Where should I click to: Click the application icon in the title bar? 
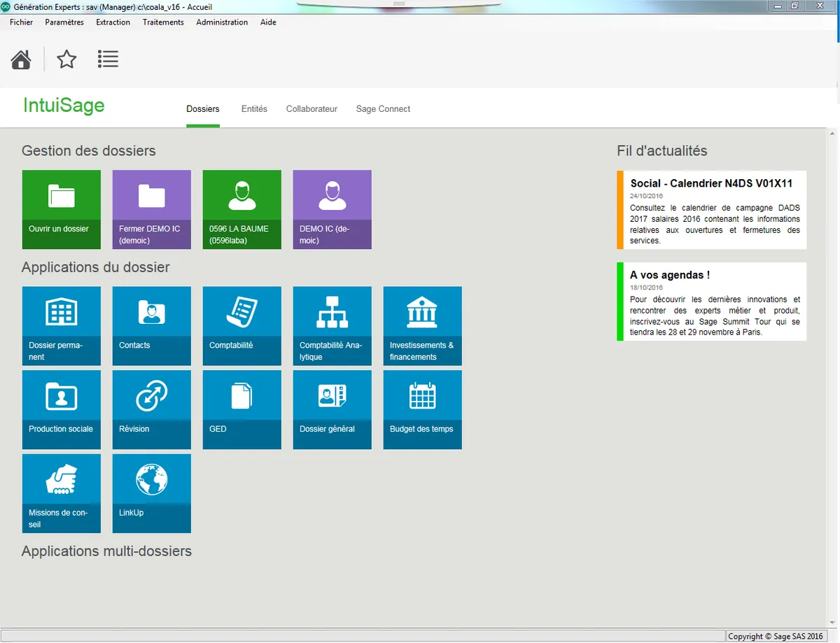click(6, 6)
